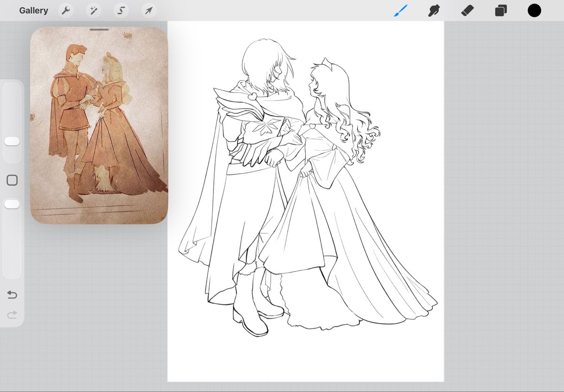
Task: Click the brush size slider handle
Action: pos(12,141)
